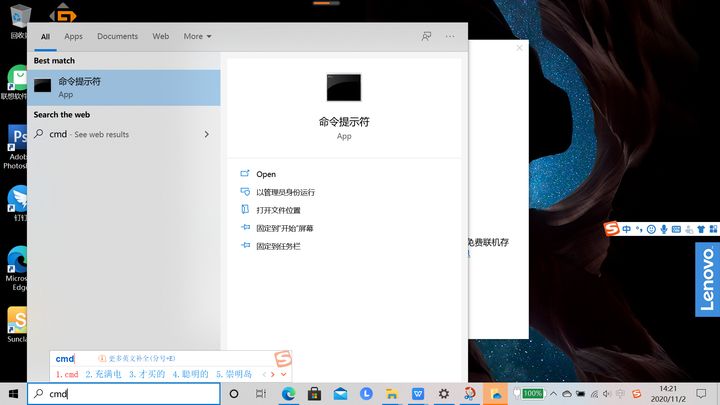
Task: Expand the IME candidate list down arrow
Action: [x=284, y=374]
